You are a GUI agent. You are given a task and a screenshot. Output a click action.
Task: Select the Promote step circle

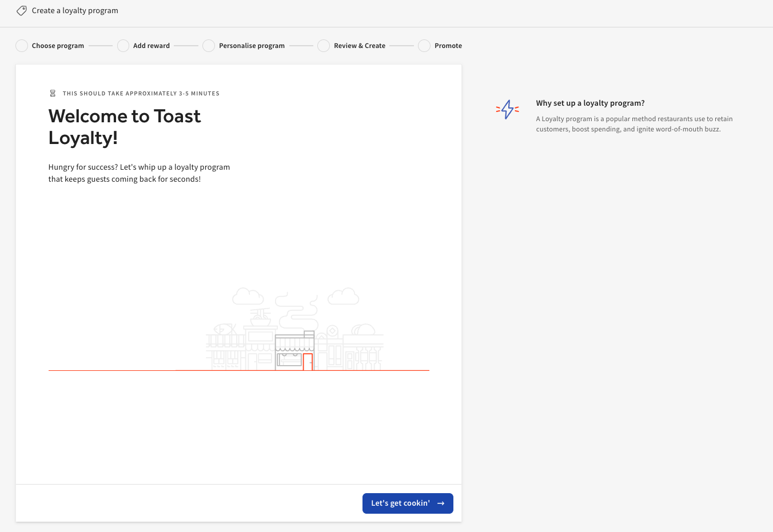[424, 45]
